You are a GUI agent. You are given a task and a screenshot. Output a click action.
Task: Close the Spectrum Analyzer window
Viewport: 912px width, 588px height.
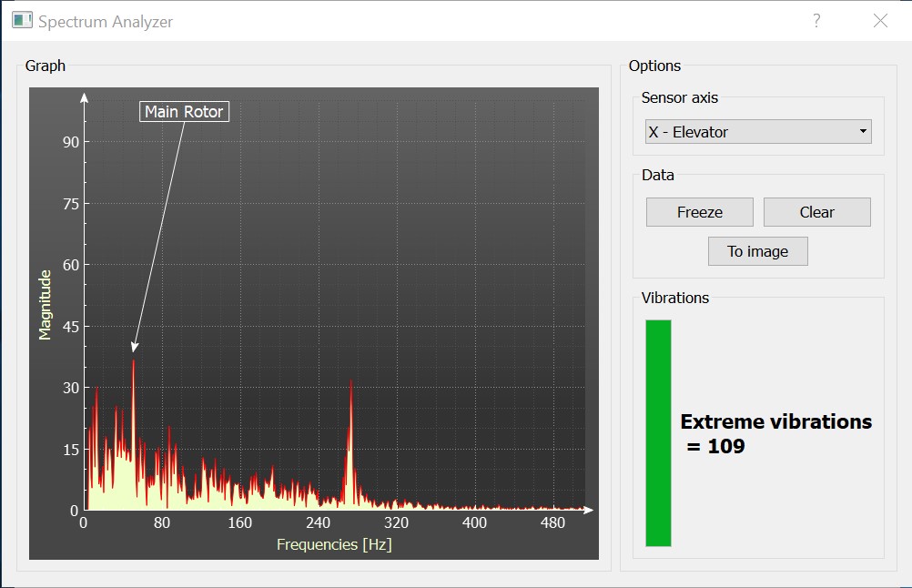point(880,21)
